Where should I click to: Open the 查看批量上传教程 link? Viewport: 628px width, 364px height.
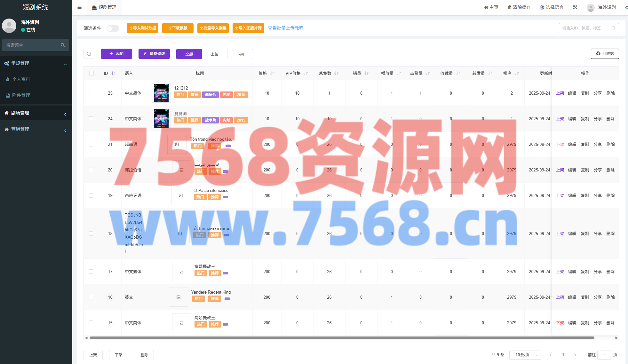[x=285, y=28]
